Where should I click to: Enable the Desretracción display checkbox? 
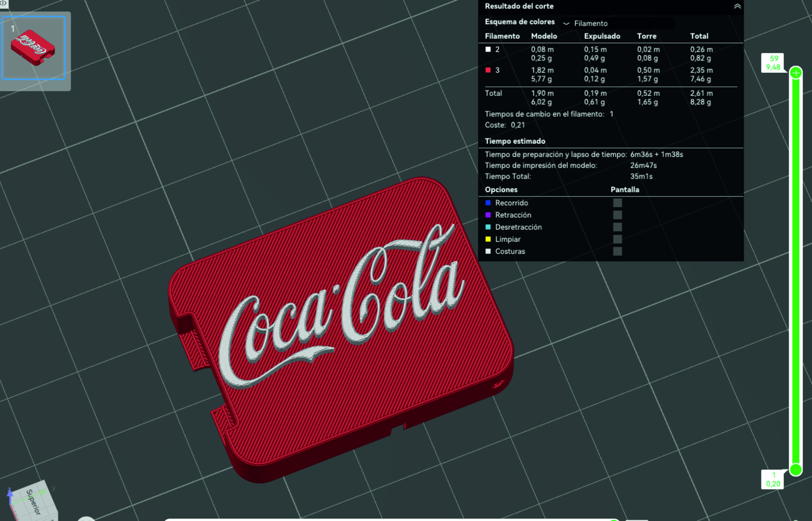coord(617,227)
